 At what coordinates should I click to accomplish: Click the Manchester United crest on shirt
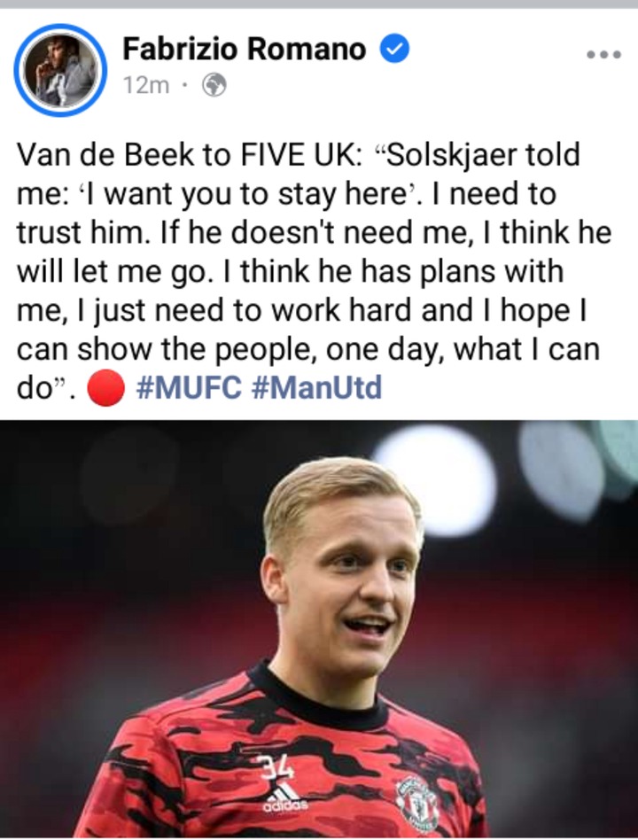[417, 802]
